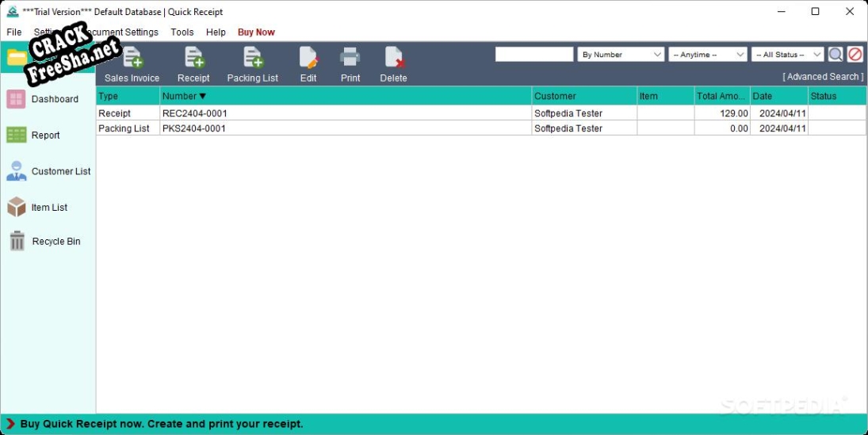Open Recycle Bin in the sidebar
The height and width of the screenshot is (435, 868).
pos(48,242)
